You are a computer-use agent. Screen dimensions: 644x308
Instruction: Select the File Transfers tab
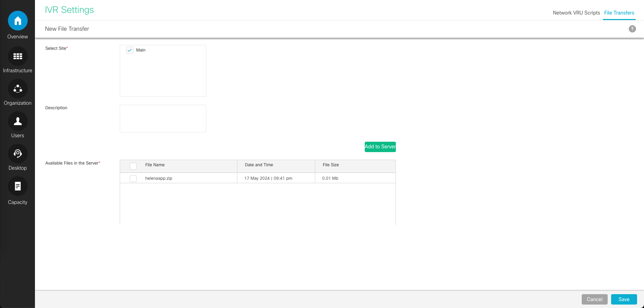point(619,13)
